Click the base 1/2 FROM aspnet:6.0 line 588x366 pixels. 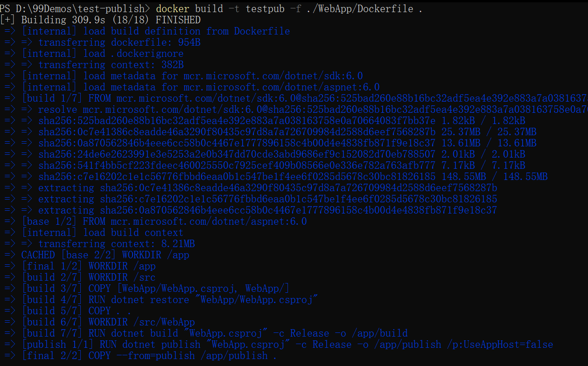(x=155, y=221)
